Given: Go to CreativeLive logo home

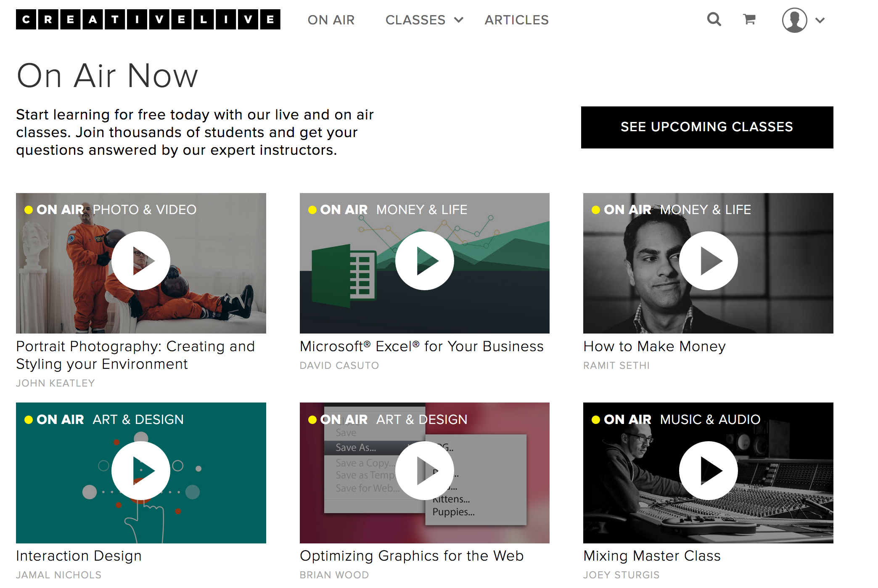Looking at the screenshot, I should tap(148, 19).
